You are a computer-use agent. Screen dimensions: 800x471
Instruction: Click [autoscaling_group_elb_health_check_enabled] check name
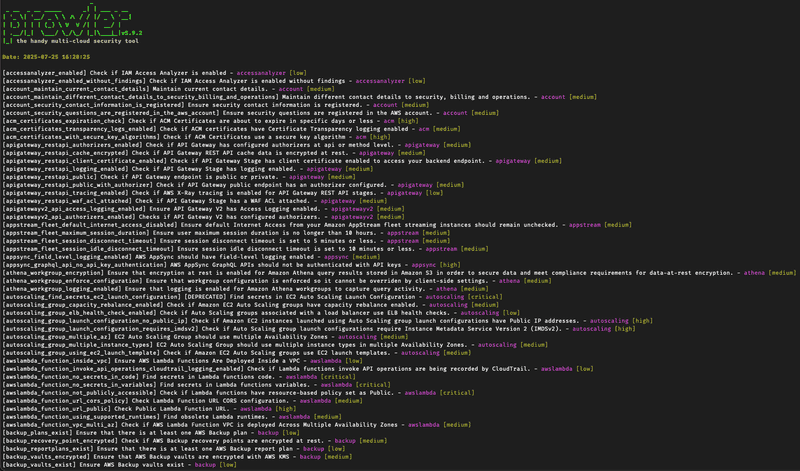tap(79, 313)
